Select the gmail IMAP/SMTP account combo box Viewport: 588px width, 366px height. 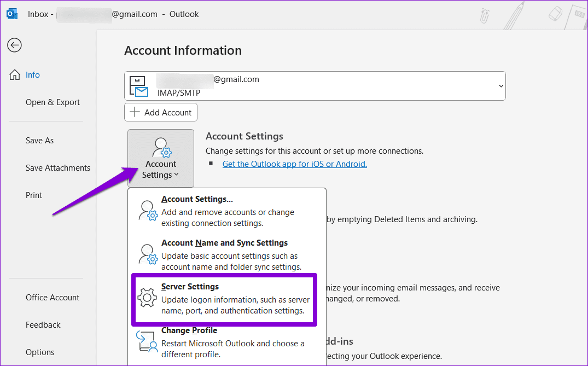point(315,85)
